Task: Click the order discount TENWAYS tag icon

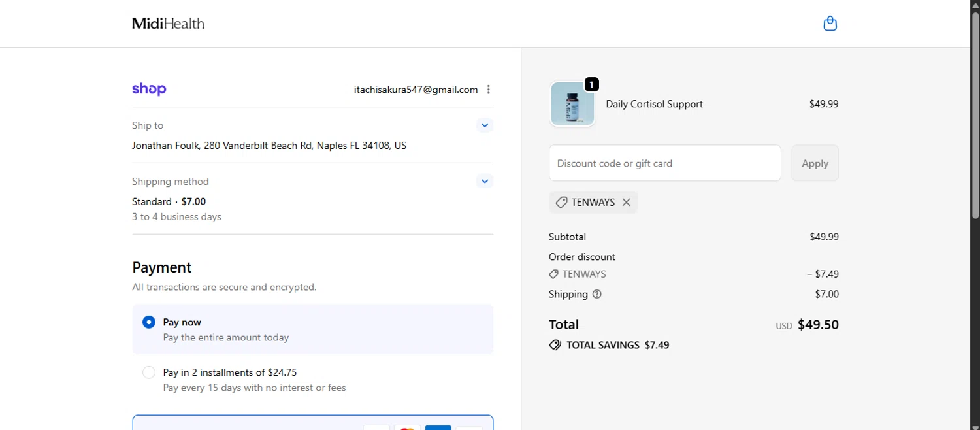Action: pyautogui.click(x=553, y=274)
